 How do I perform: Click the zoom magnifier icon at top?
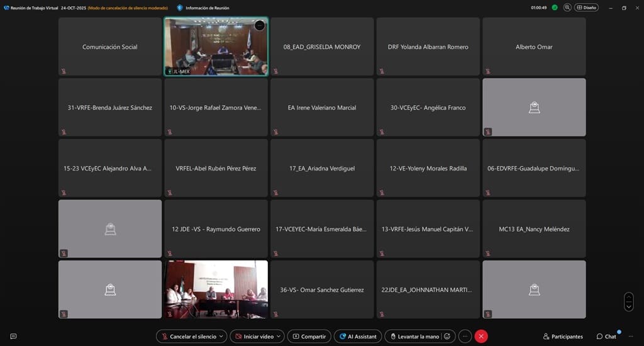click(x=567, y=8)
